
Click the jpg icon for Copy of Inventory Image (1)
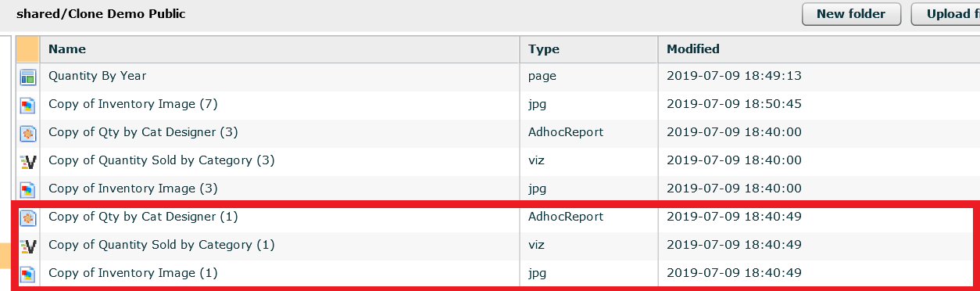point(28,274)
